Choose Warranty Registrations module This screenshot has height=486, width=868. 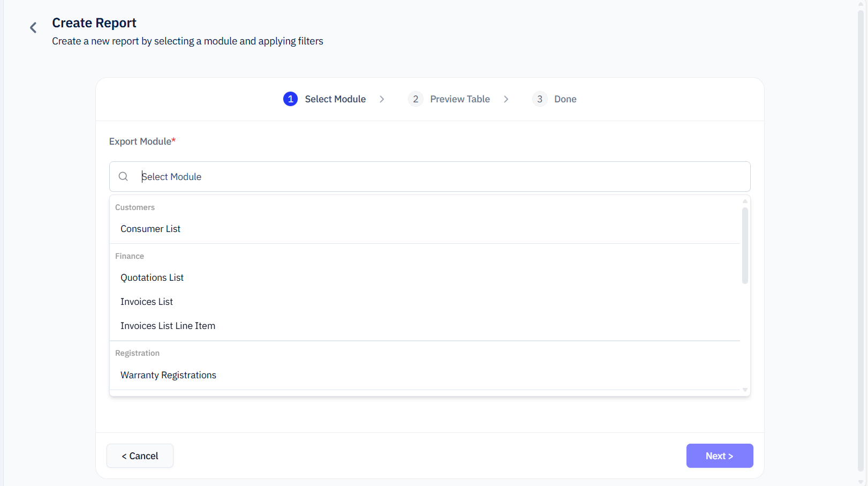[168, 375]
